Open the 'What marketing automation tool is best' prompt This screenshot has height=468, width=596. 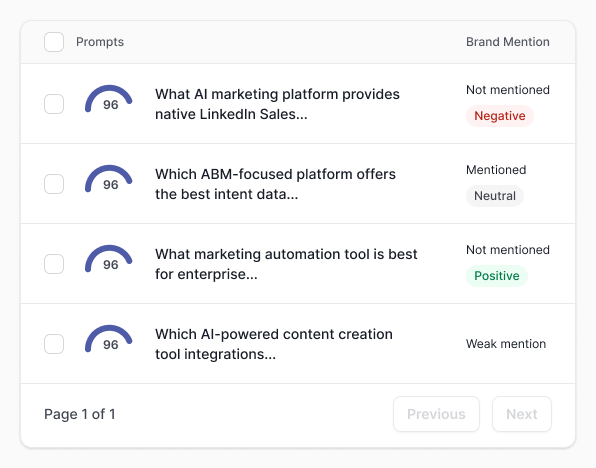point(286,264)
